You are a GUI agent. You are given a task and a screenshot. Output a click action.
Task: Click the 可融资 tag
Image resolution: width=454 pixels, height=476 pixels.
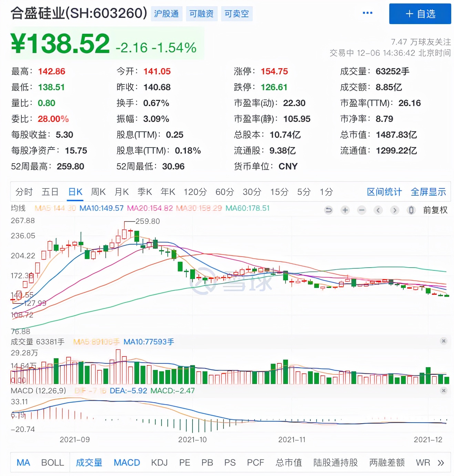202,14
